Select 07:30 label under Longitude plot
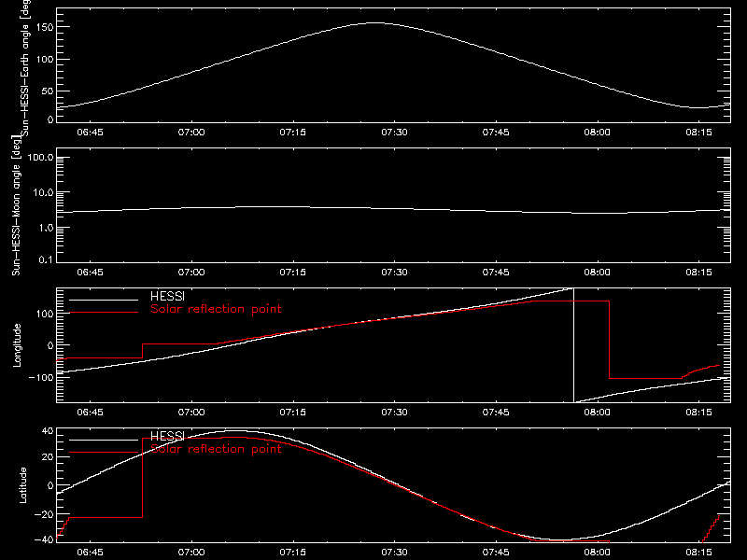Screen dimensions: 747x560 coord(394,413)
